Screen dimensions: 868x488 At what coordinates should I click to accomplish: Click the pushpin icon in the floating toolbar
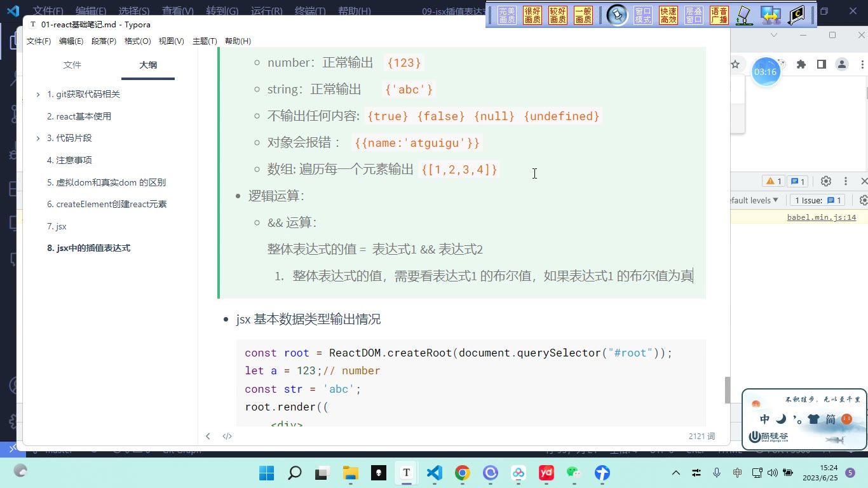click(x=617, y=15)
